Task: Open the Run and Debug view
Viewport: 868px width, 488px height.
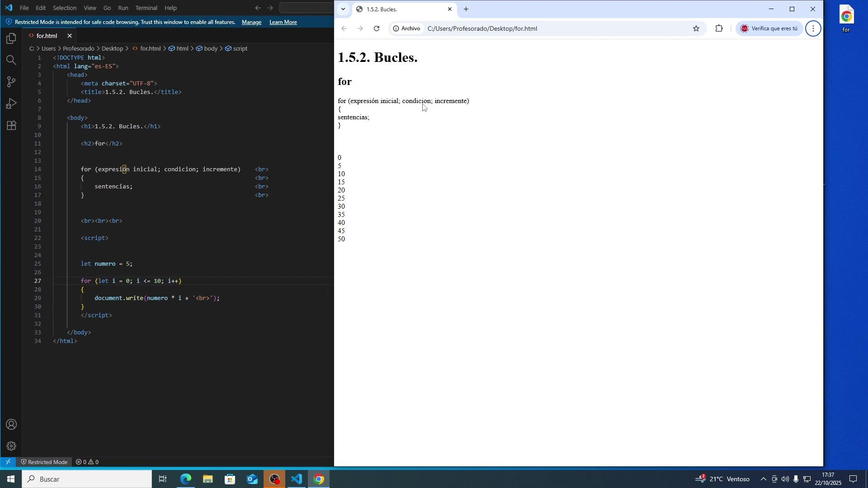Action: tap(11, 103)
